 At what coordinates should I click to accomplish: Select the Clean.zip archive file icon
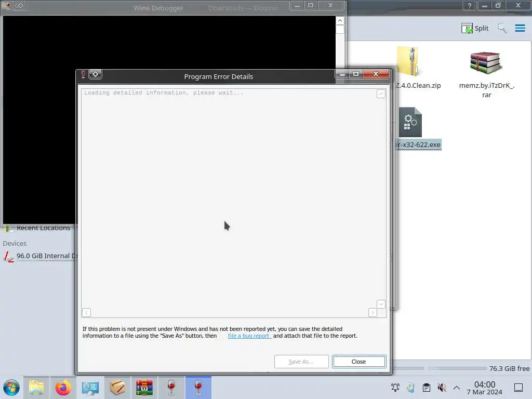coord(407,61)
